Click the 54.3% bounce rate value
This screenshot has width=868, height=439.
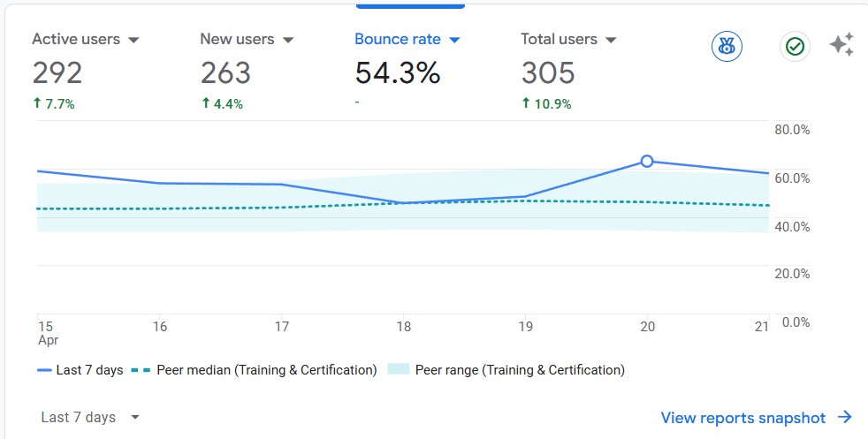(x=398, y=72)
